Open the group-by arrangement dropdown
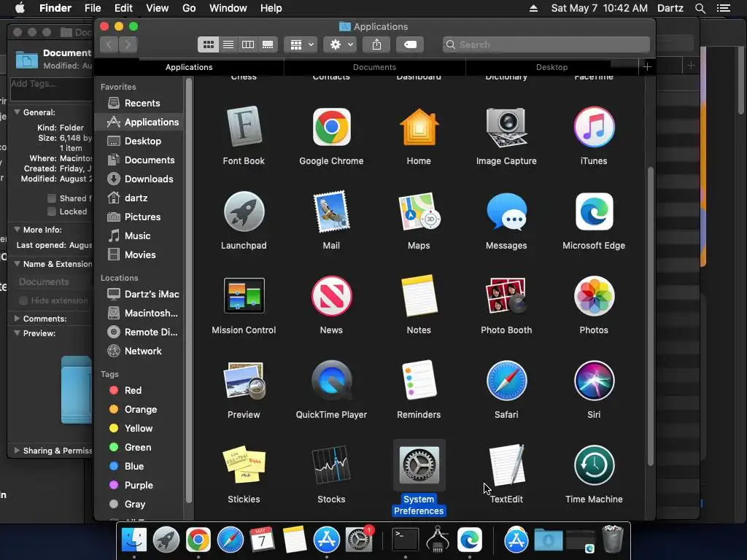This screenshot has height=560, width=747. pyautogui.click(x=301, y=44)
